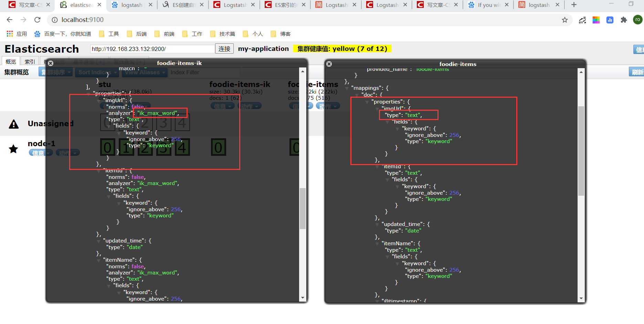Screen dimensions: 644x324
Task: Open the foodie-items-ik 信息 dropdown
Action: click(x=222, y=106)
